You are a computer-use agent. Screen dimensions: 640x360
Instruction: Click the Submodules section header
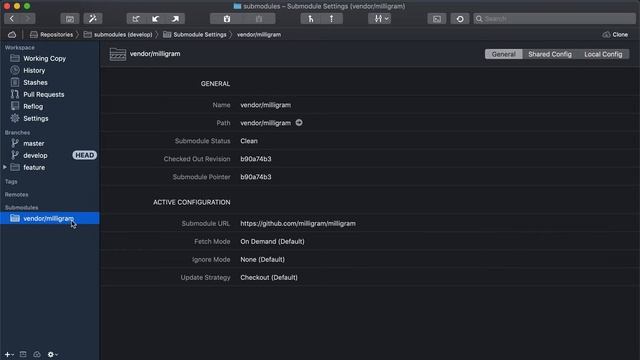(21, 207)
